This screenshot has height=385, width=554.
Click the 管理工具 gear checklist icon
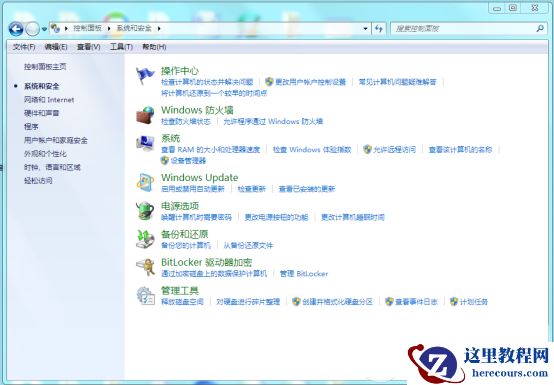[x=145, y=295]
